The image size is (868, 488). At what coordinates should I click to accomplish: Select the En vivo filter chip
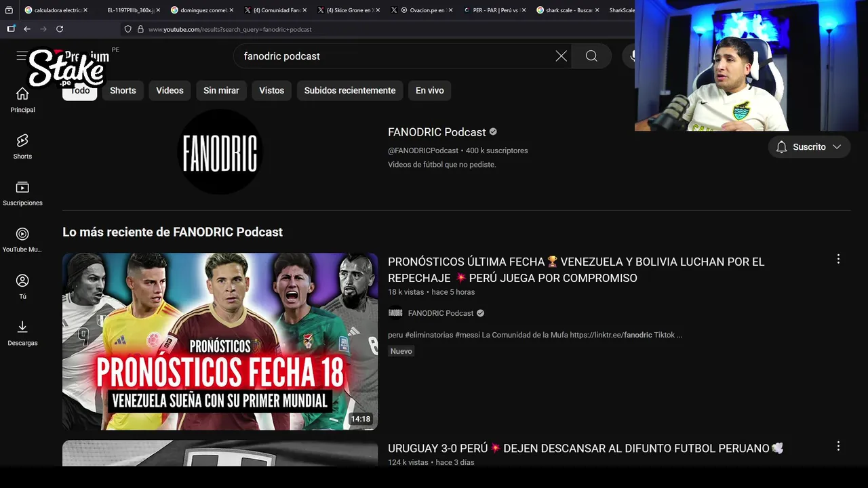430,90
